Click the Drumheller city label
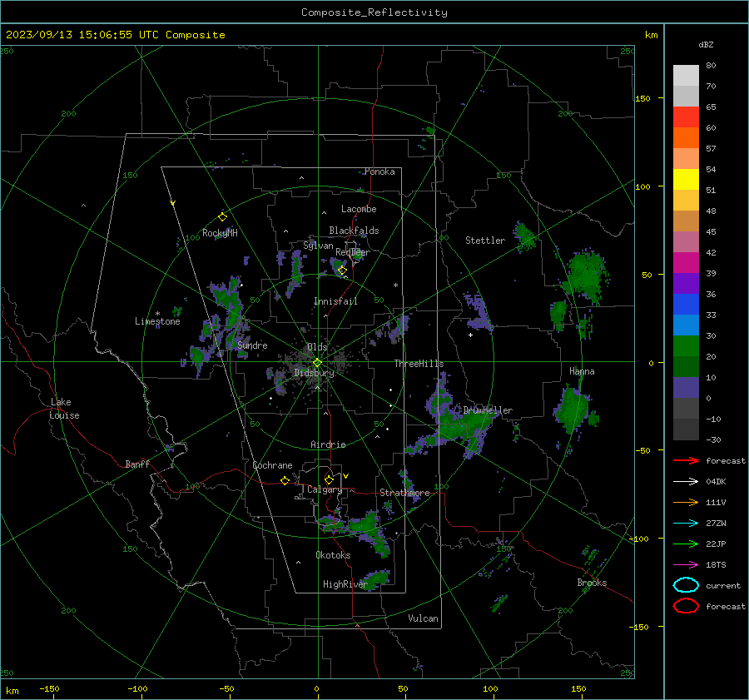Screen dimensions: 749x700 click(x=488, y=410)
